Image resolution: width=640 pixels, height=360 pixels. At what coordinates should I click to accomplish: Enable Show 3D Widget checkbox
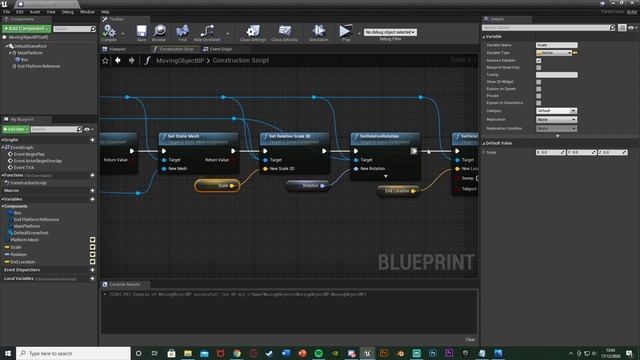click(538, 82)
